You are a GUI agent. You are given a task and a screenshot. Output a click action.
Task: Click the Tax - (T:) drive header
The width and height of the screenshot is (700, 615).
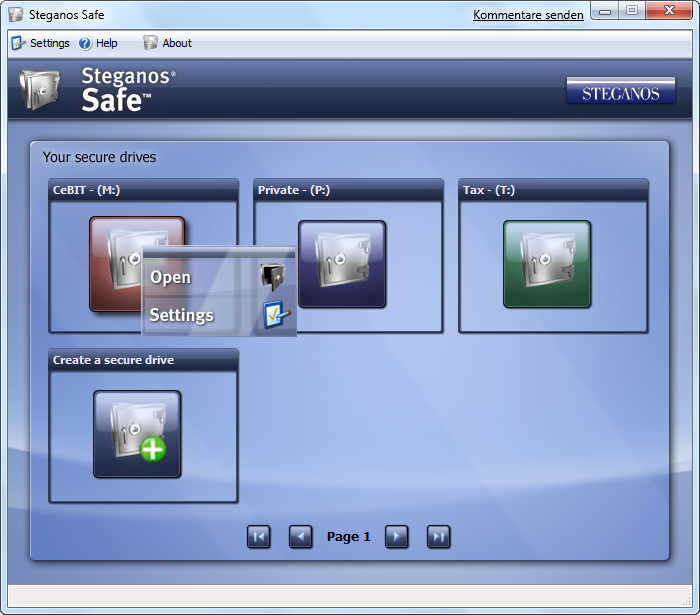(x=554, y=190)
